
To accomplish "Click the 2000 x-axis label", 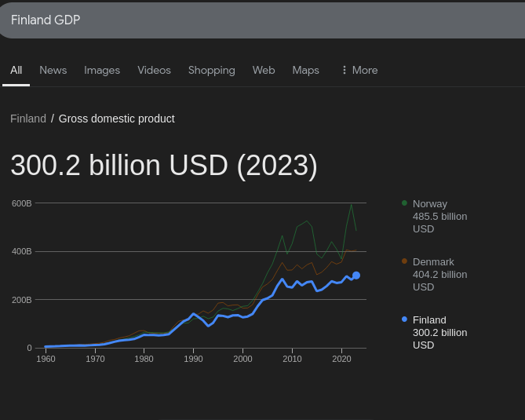I will coord(242,359).
